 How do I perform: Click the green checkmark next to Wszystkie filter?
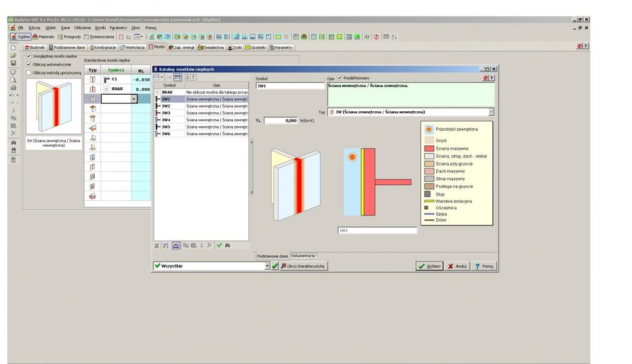click(275, 266)
